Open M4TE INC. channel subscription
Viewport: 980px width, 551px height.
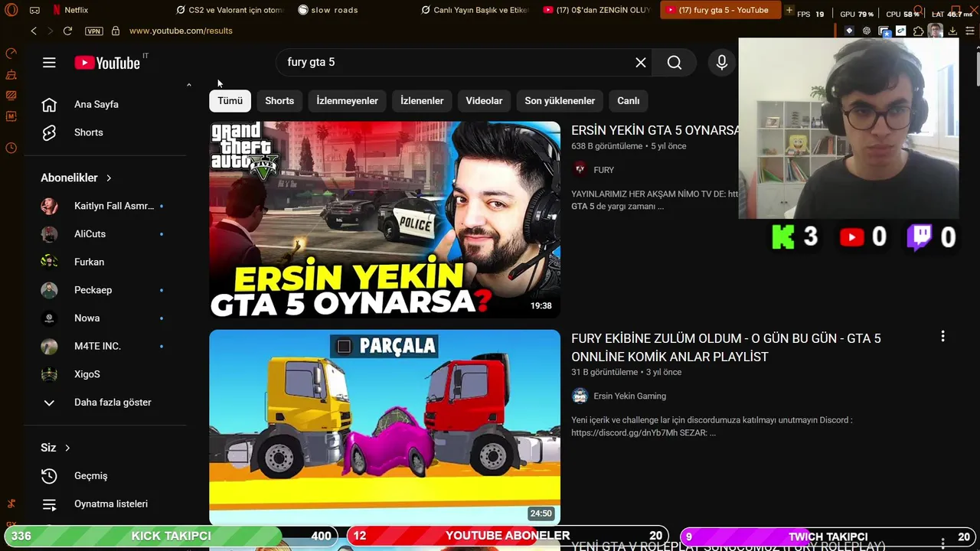(106, 346)
